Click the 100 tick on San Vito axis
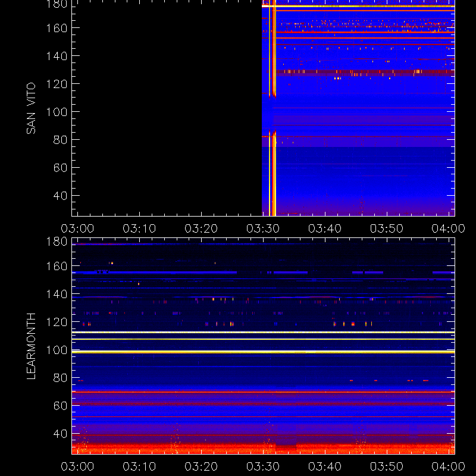Viewport: 476px width, 476px height. click(57, 112)
